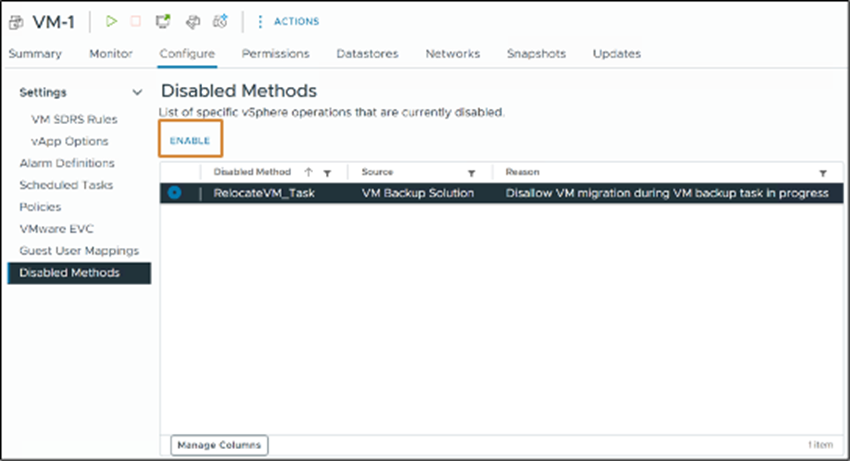Sort by Disabled Method column arrow
This screenshot has width=860, height=468.
[x=309, y=172]
